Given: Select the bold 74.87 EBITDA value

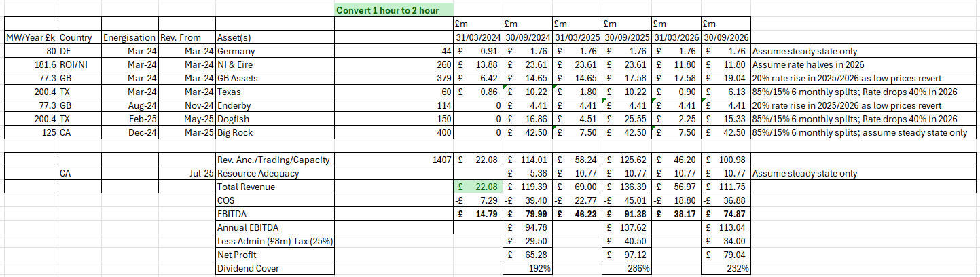Looking at the screenshot, I should [x=726, y=214].
